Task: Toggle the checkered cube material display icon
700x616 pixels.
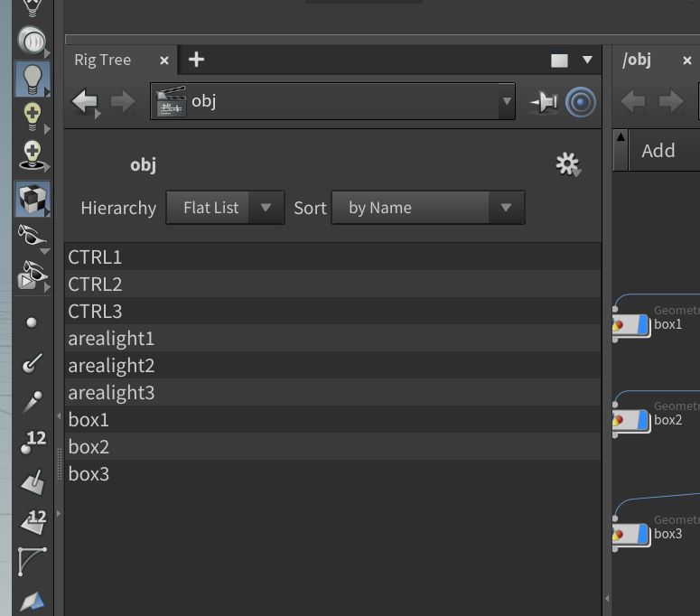Action: pos(33,199)
